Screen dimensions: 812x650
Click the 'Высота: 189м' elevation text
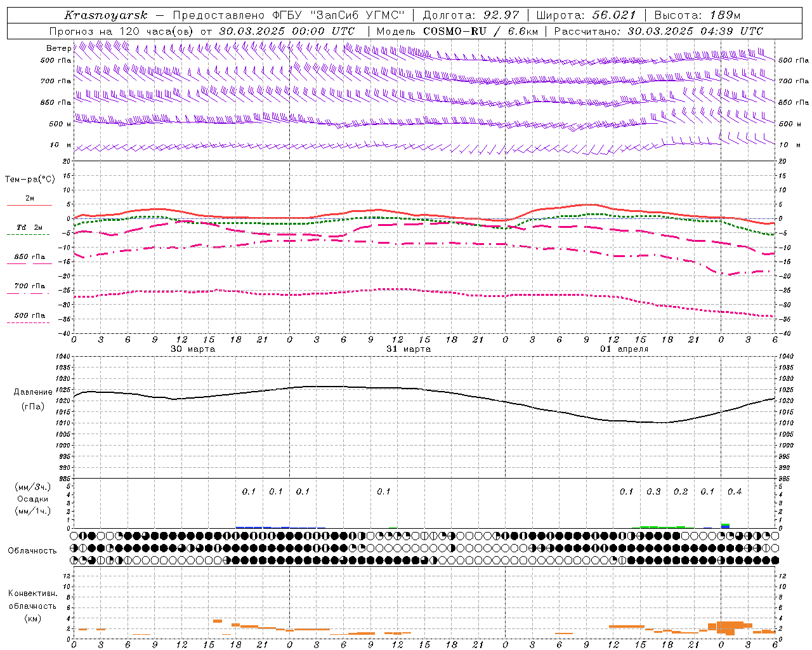coord(697,15)
